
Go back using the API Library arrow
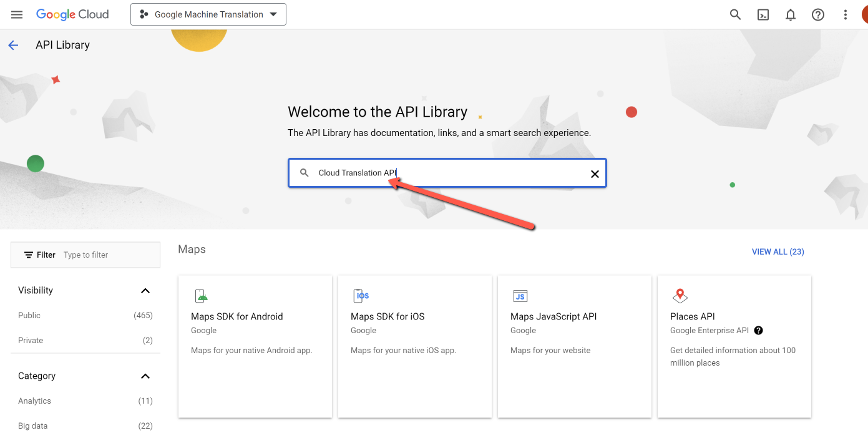tap(13, 45)
